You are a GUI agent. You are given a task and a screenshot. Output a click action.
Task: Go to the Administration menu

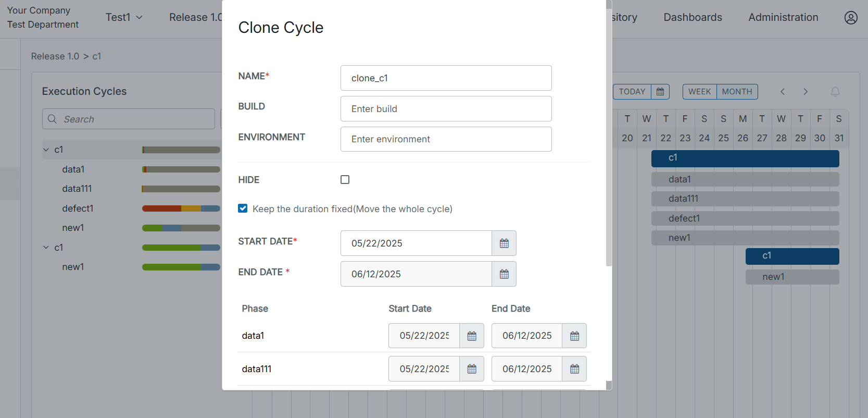click(x=783, y=17)
